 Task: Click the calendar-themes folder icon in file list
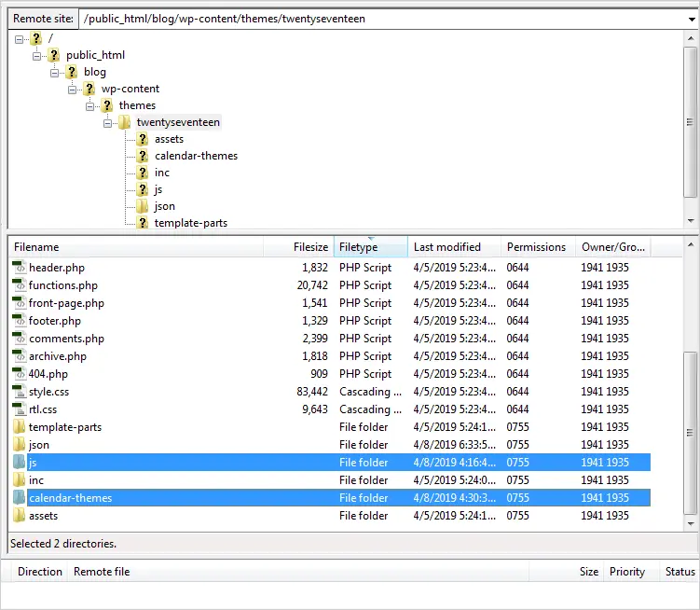click(20, 498)
